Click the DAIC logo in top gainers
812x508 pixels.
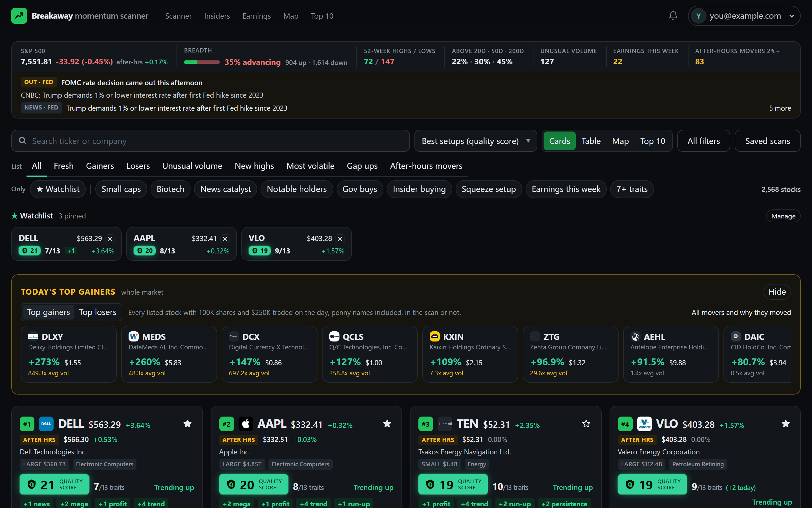point(736,336)
